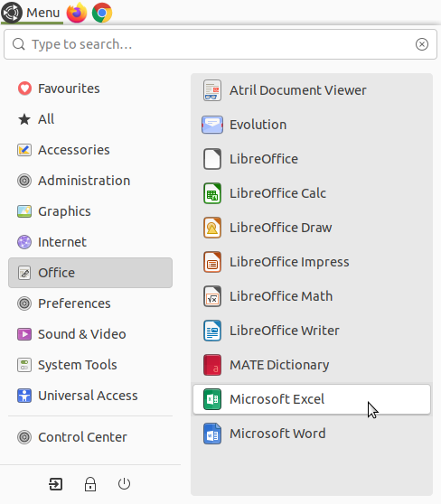Launch Microsoft Word
Screen dimensions: 441x504
[x=312, y=434]
